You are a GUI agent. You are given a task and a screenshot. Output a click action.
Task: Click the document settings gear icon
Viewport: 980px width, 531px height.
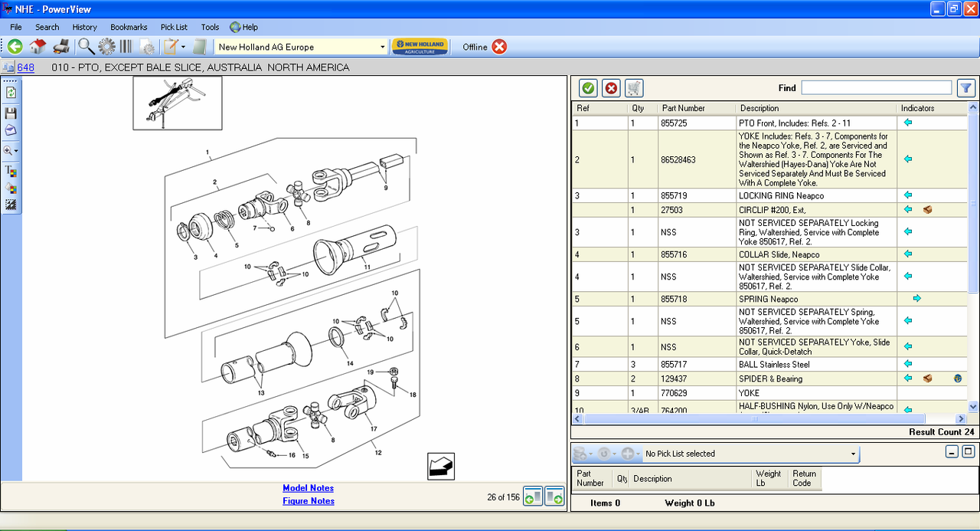(146, 48)
